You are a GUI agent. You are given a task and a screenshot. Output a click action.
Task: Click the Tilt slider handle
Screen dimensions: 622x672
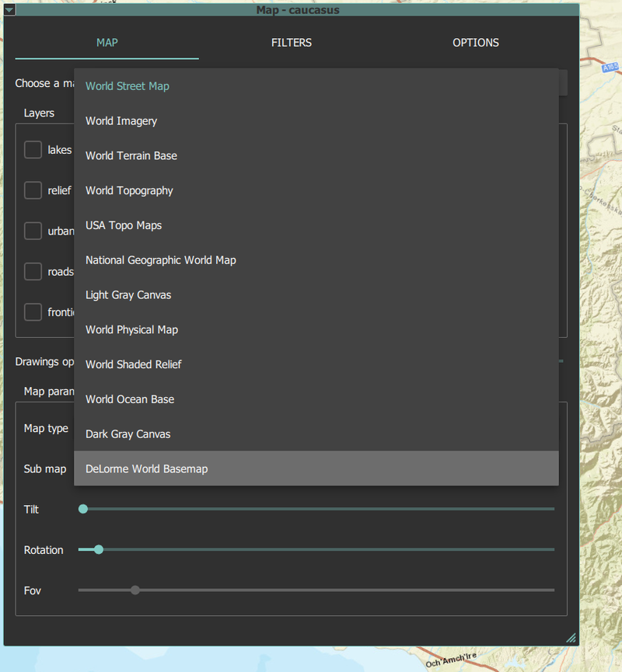[x=83, y=509]
